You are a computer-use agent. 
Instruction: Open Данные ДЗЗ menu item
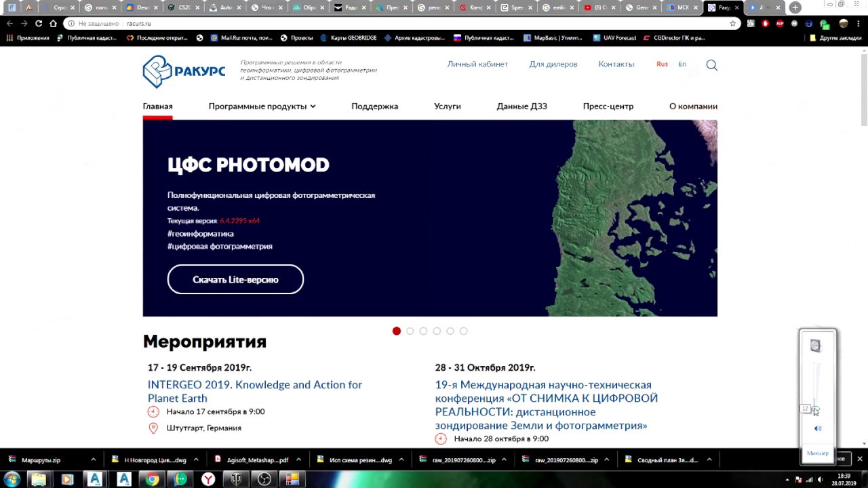[x=521, y=106]
